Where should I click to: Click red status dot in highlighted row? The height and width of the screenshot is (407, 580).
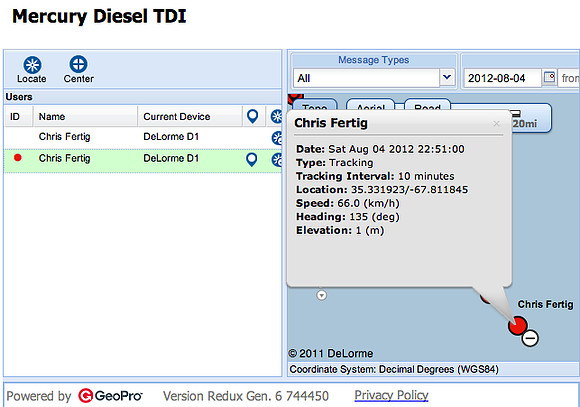[x=17, y=158]
